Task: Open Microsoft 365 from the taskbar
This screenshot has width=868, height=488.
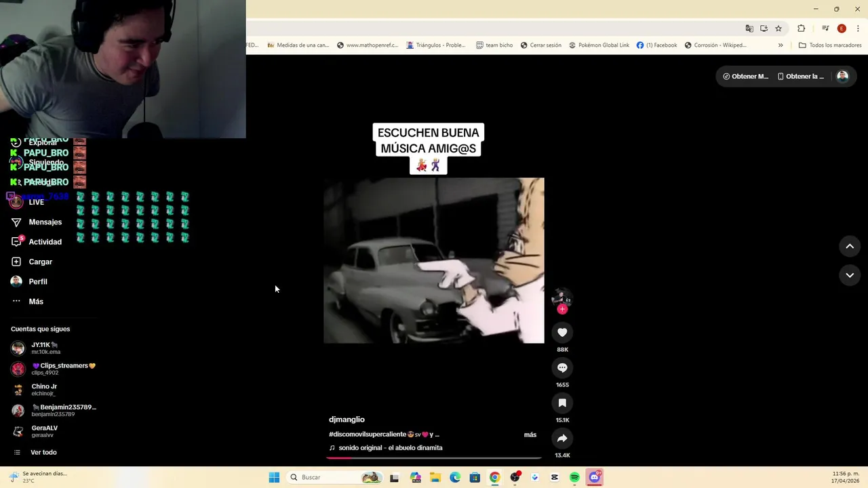Action: coord(416,477)
